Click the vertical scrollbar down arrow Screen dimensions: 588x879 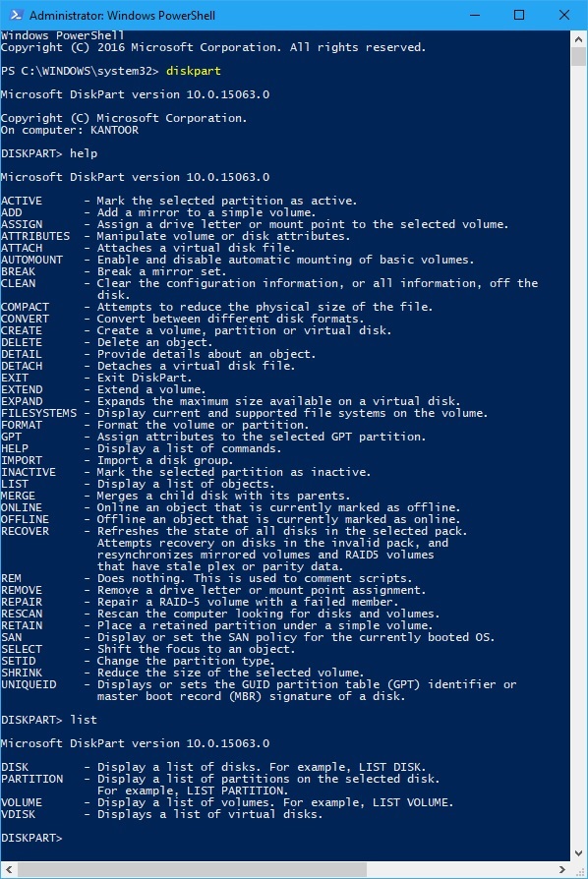coord(578,853)
